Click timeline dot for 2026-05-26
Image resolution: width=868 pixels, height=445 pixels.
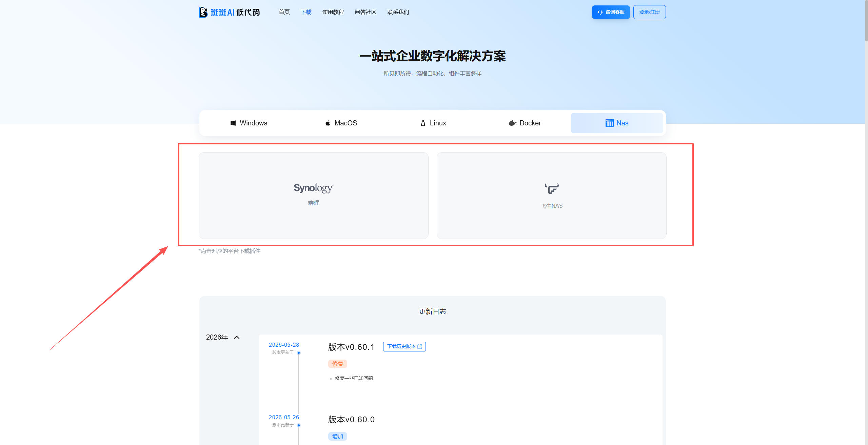[299, 425]
